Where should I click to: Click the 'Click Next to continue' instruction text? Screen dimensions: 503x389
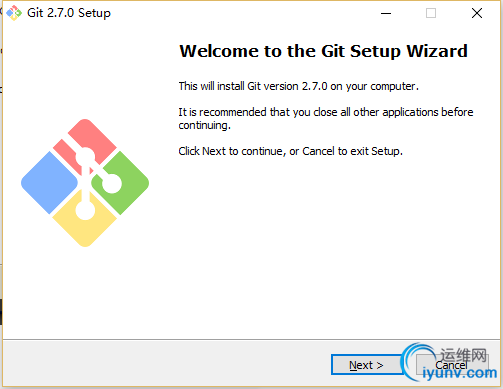[290, 151]
